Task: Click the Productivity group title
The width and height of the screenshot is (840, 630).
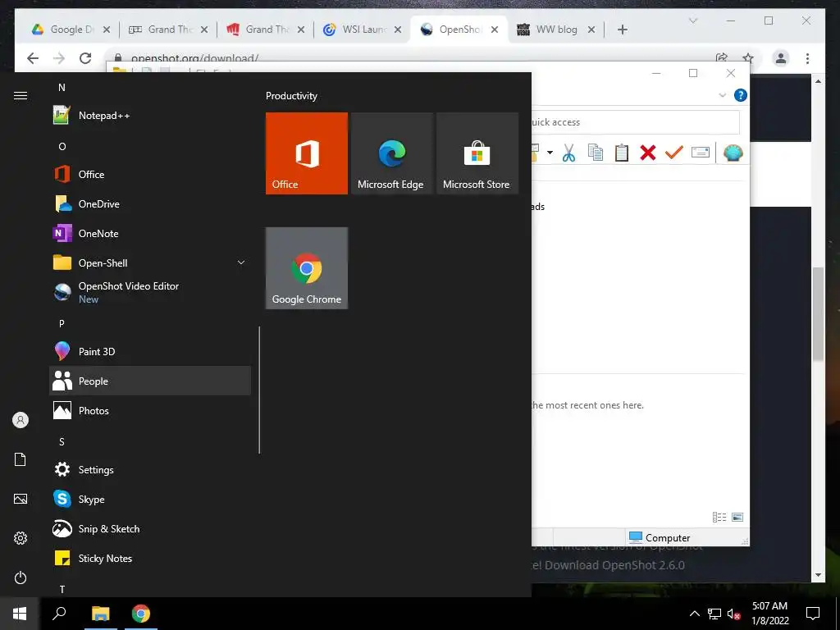Action: click(291, 96)
